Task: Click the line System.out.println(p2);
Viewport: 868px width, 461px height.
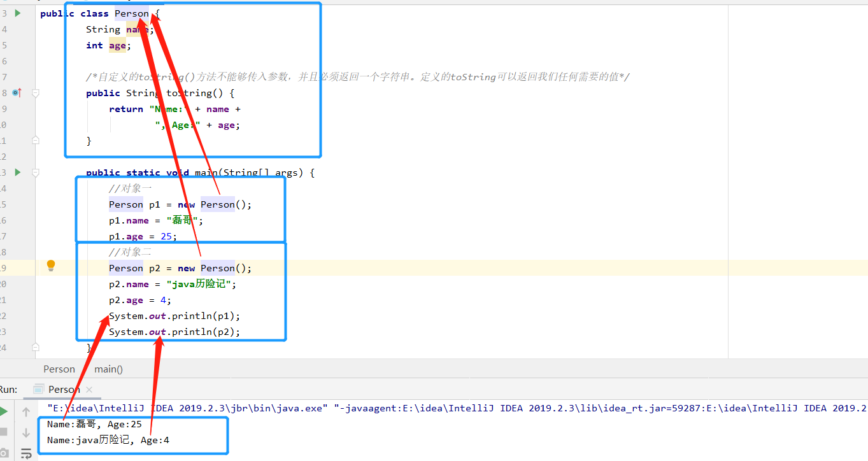Action: pyautogui.click(x=174, y=332)
